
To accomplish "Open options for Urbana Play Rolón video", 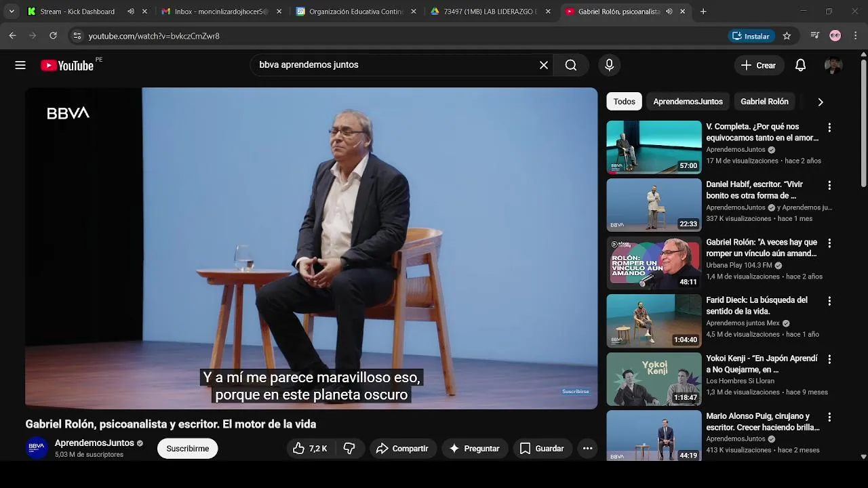I will pos(829,243).
